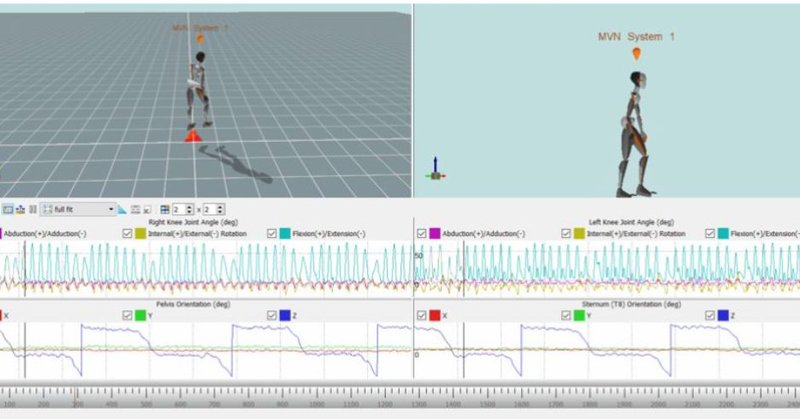Click Left Knee teal flexion color swatch

tap(723, 233)
